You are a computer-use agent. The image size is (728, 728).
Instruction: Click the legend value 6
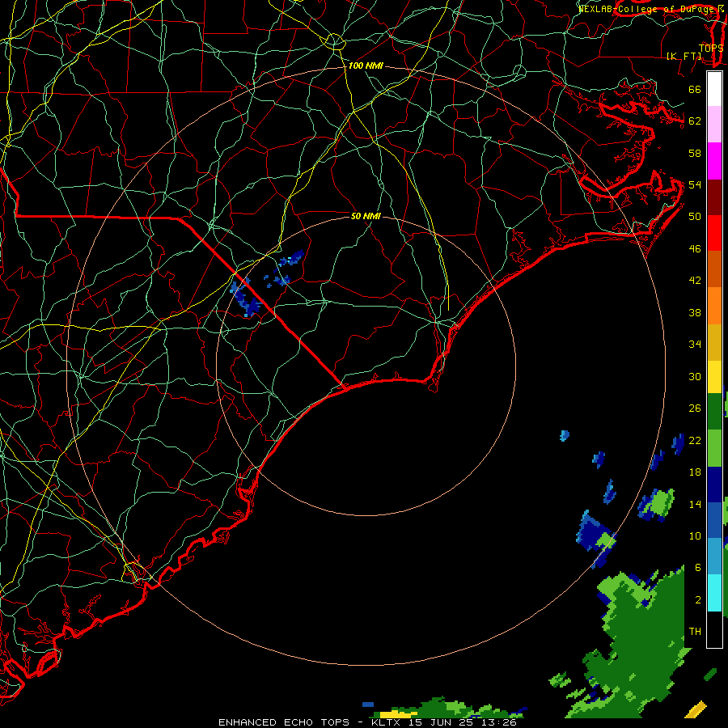click(x=697, y=568)
